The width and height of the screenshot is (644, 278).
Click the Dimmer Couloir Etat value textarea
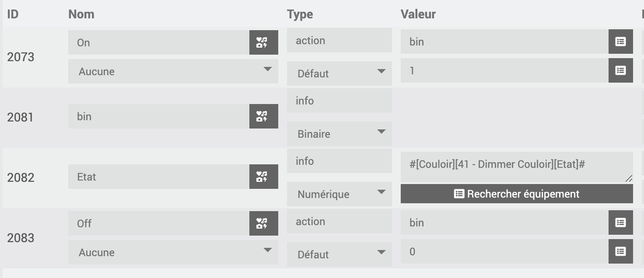pos(517,167)
